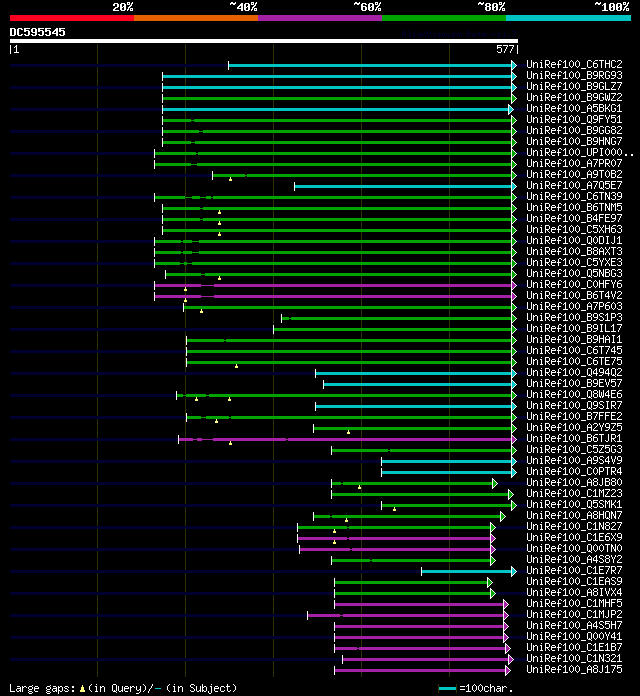Select the UniRef100_B9IL17 label
The image size is (640, 696).
click(x=574, y=328)
